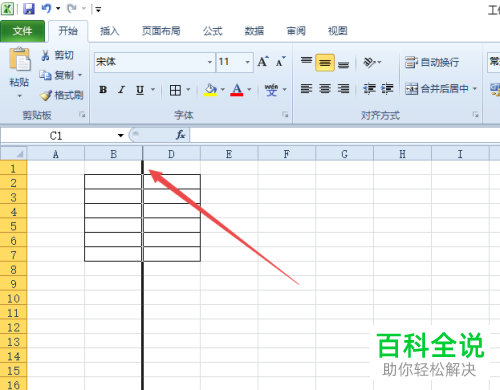Expand the Undo history dropdown arrow
Viewport: 500px width, 390px height.
(x=58, y=9)
